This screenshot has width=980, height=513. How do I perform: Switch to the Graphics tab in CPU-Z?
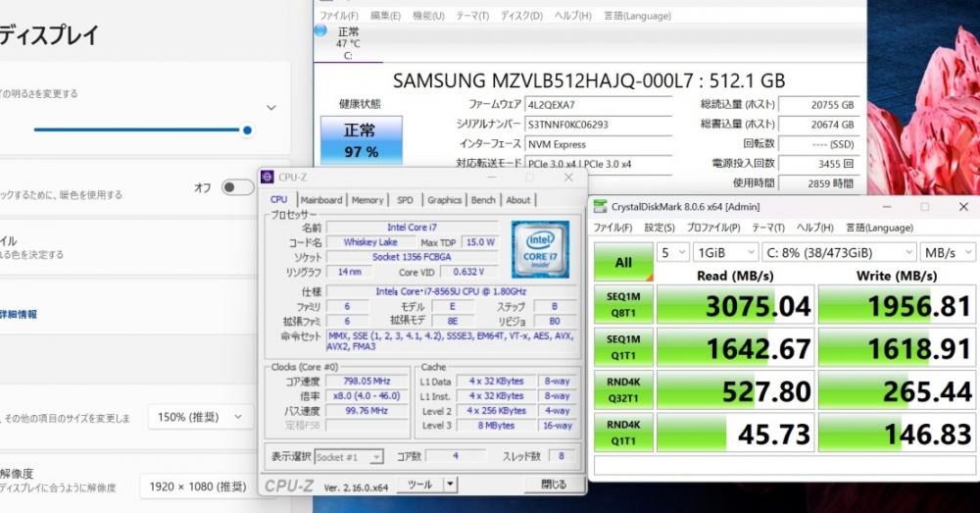coord(444,200)
